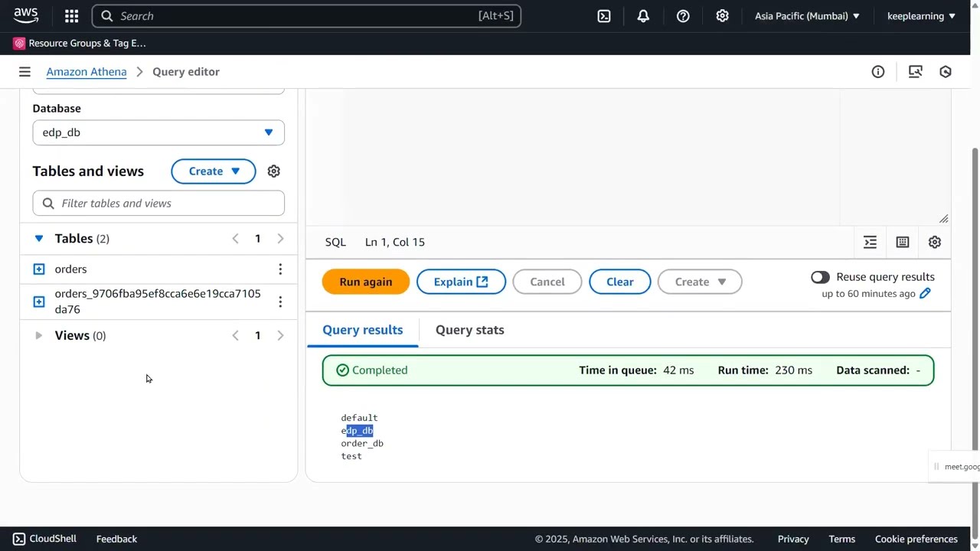Click the orders table name

click(x=70, y=269)
